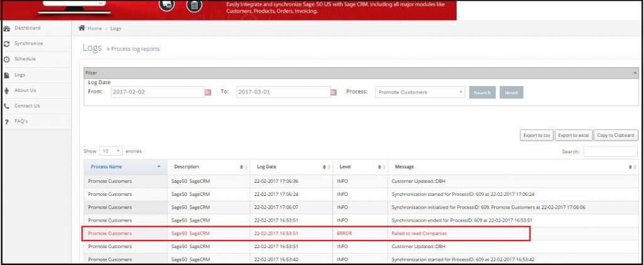This screenshot has height=265, width=644.
Task: Click Export to excel button
Action: point(574,136)
